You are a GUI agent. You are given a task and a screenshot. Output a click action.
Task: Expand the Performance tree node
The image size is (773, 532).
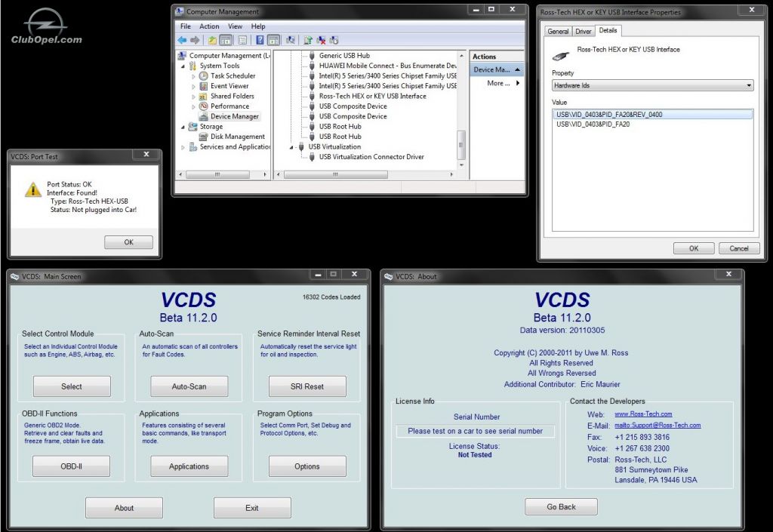click(194, 106)
